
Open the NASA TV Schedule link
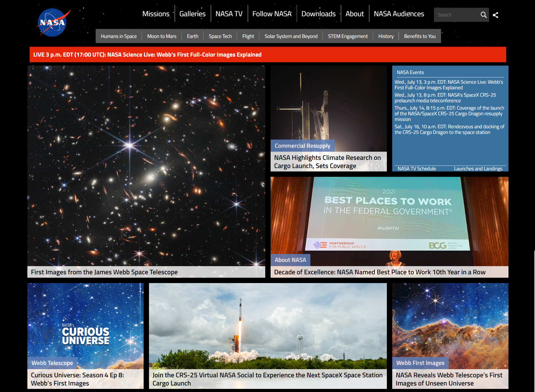point(416,168)
